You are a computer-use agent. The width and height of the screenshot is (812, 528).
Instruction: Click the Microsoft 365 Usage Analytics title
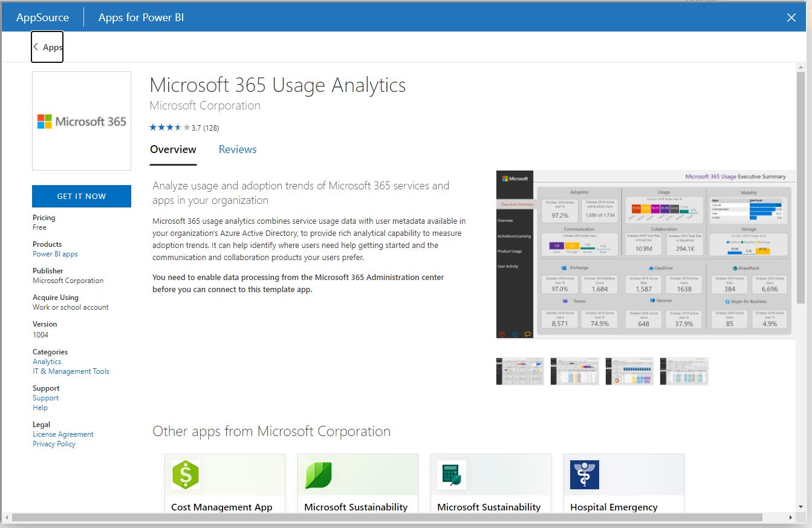(x=278, y=85)
